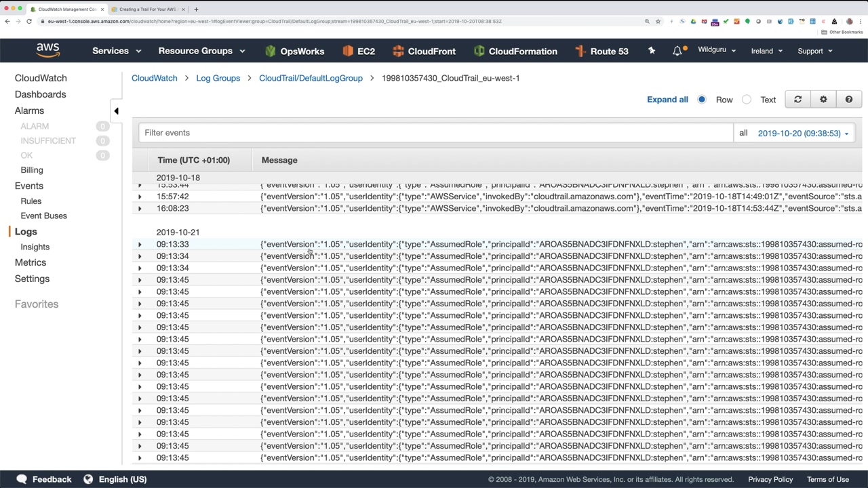Screen dimensions: 868x488
Task: Open Events in the sidebar
Action: coord(29,186)
